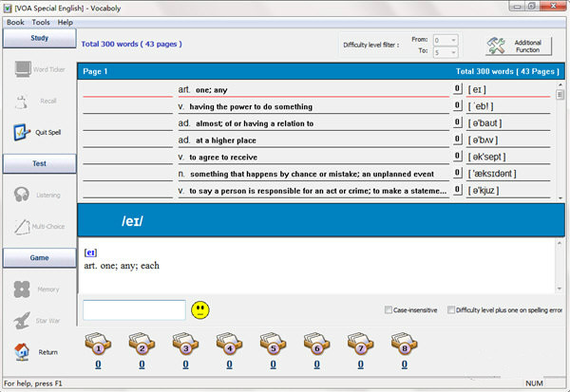The width and height of the screenshot is (570, 392).
Task: Open the Tools menu
Action: [41, 22]
